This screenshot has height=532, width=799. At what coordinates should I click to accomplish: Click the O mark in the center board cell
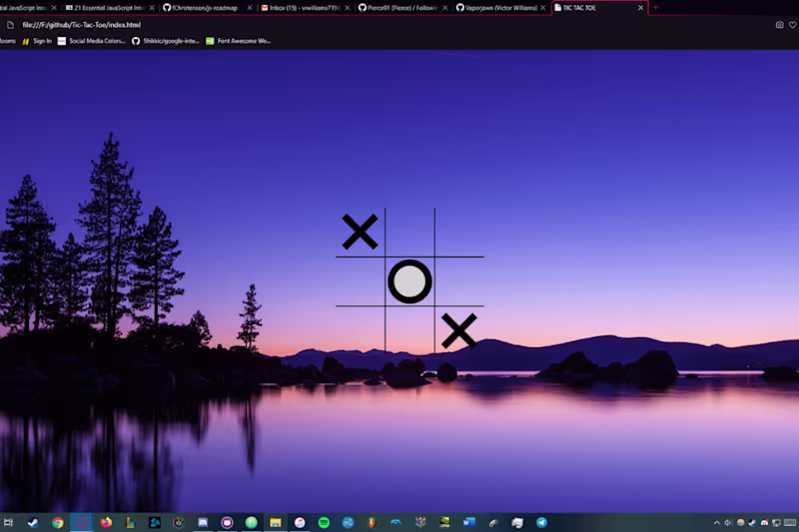409,281
